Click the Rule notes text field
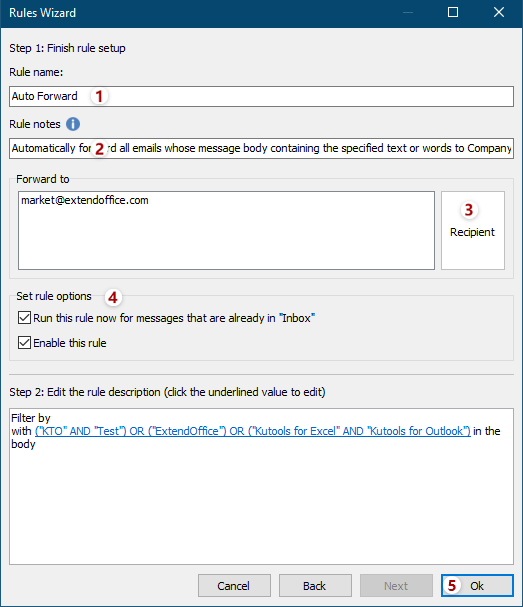The width and height of the screenshot is (523, 607). 261,148
